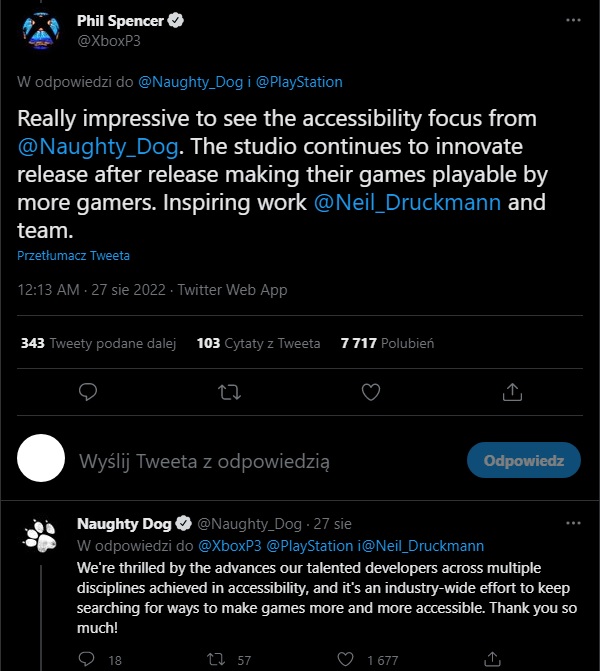Click the reply icon under Phil Spencer's tweet

click(88, 390)
